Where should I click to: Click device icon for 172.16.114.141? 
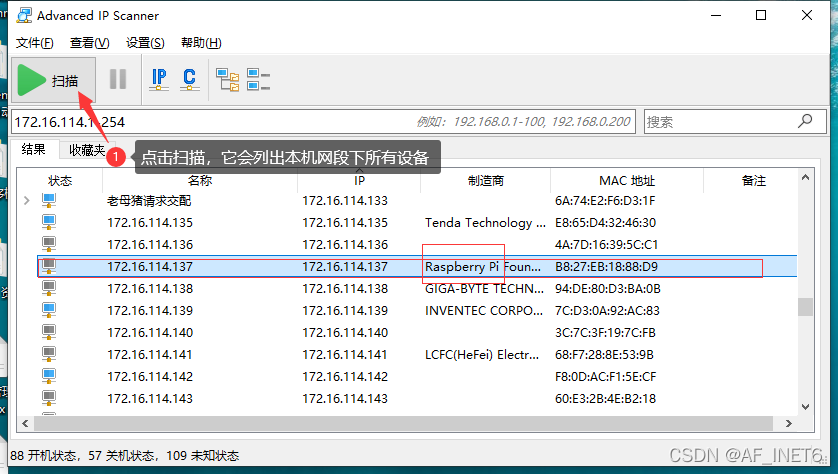pyautogui.click(x=49, y=354)
